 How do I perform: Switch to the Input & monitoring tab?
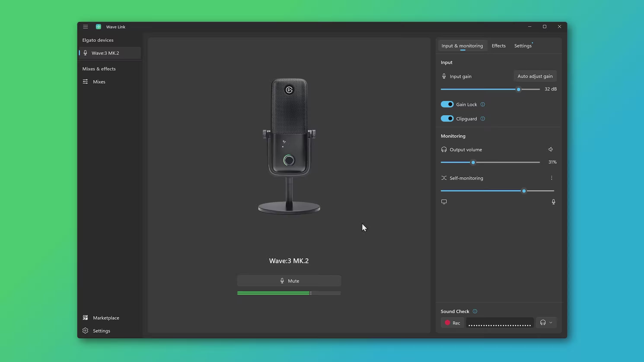pyautogui.click(x=462, y=46)
